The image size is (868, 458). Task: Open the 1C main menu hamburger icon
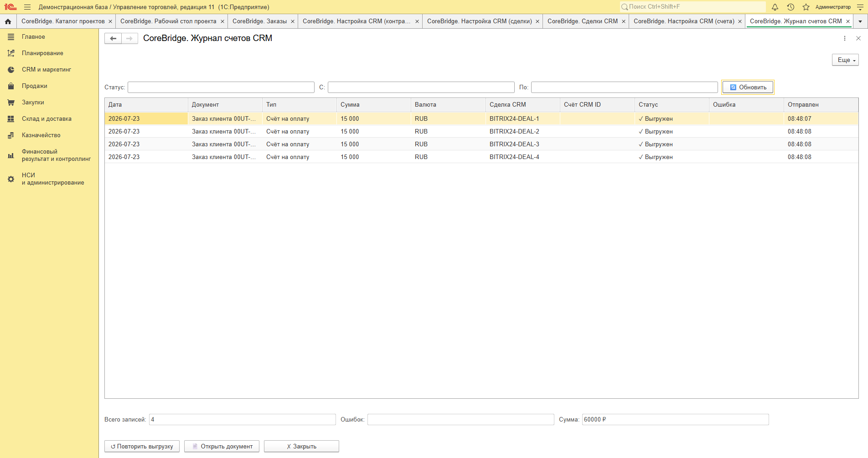pos(27,7)
